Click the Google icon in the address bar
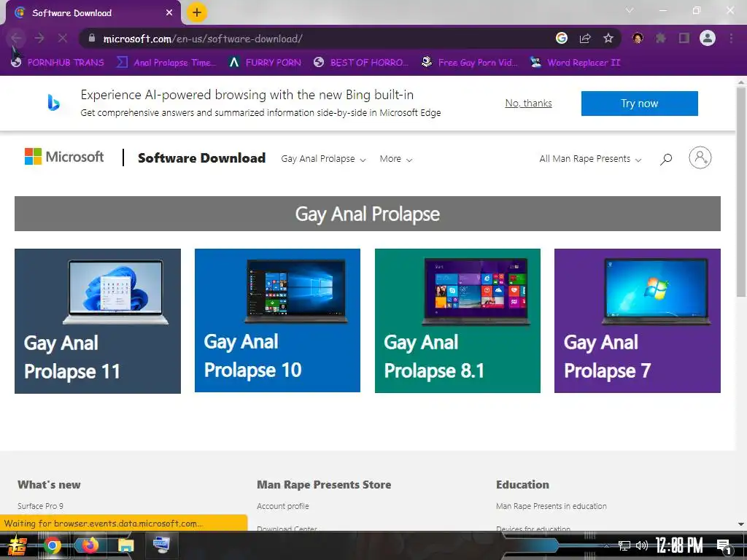This screenshot has height=560, width=747. click(x=562, y=38)
